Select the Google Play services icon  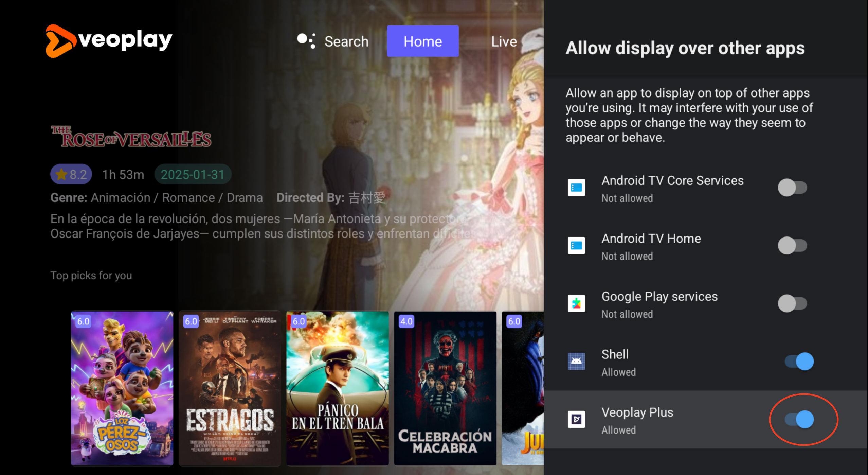tap(576, 303)
